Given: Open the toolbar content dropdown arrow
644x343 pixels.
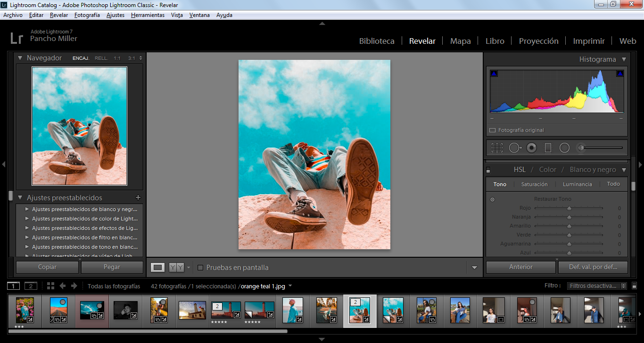Looking at the screenshot, I should click(x=474, y=268).
